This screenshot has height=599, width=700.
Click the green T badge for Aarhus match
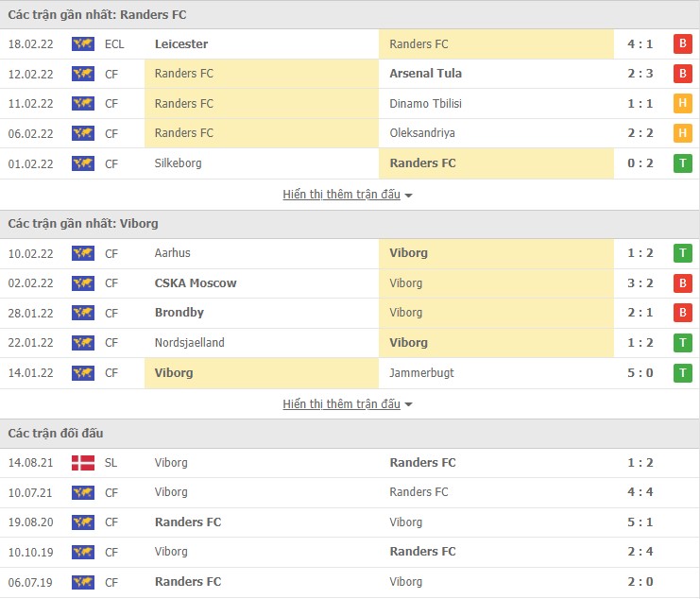coord(682,253)
